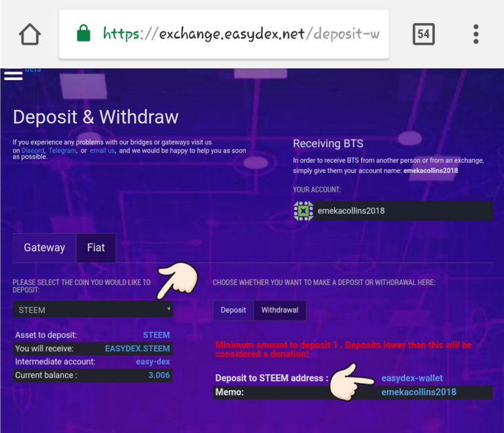
Task: Tap the browser home icon
Action: point(30,34)
